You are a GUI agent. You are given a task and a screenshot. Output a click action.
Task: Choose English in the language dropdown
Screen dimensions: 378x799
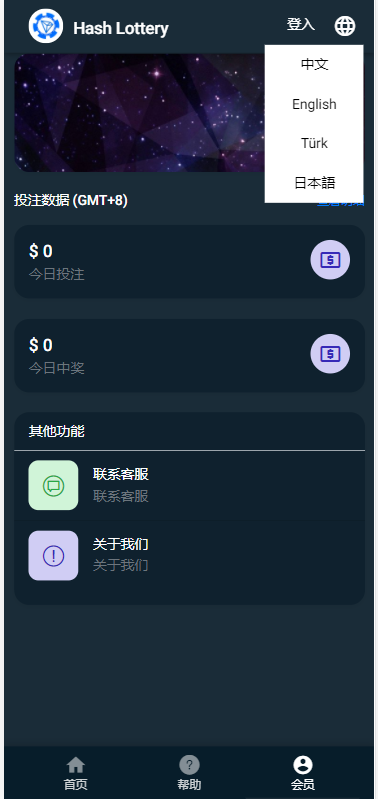[314, 104]
